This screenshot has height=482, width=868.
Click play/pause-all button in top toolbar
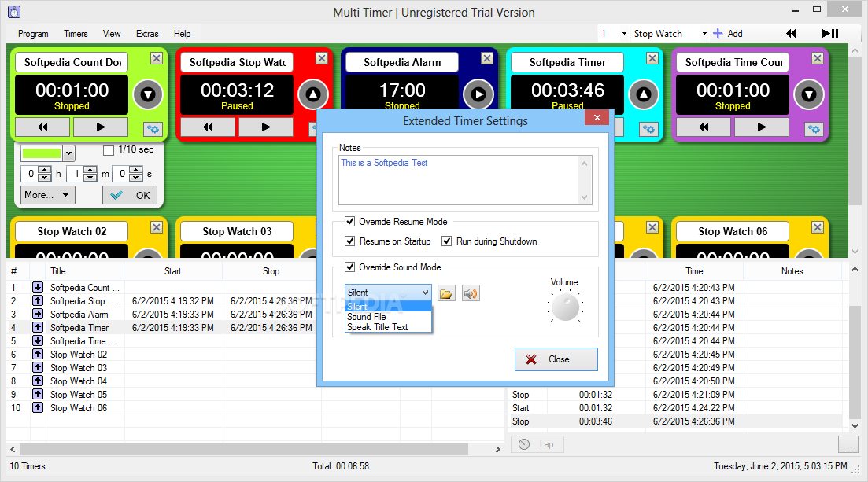(829, 34)
